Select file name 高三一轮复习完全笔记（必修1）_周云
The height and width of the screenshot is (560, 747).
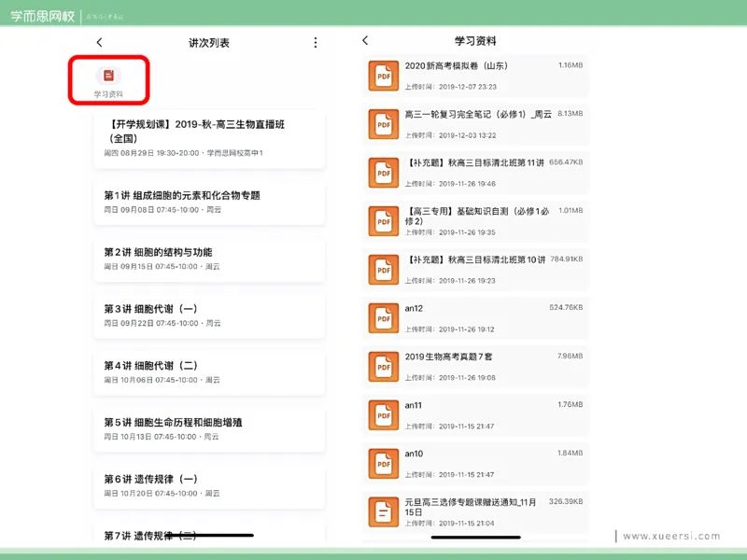478,114
